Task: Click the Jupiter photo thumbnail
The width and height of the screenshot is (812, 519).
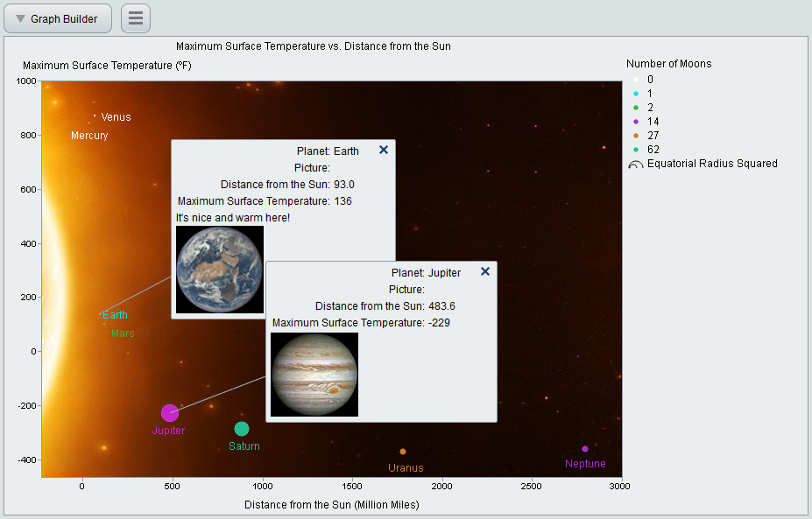Action: 314,374
